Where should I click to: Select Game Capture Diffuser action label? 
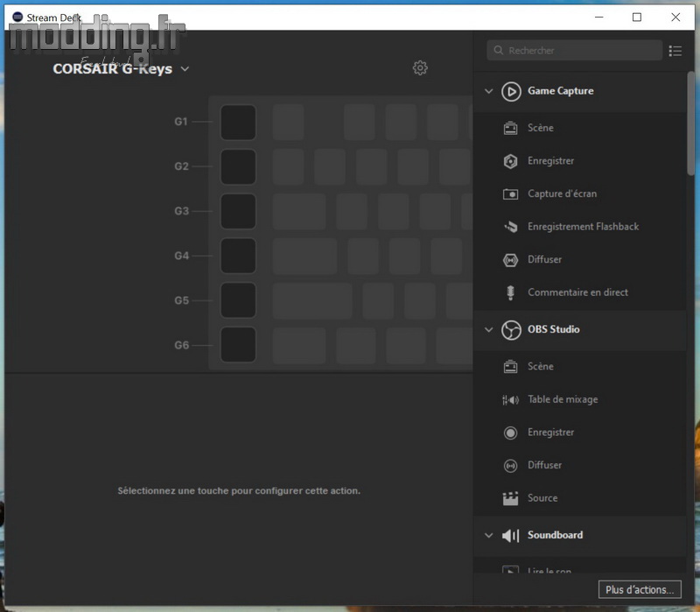click(x=544, y=259)
